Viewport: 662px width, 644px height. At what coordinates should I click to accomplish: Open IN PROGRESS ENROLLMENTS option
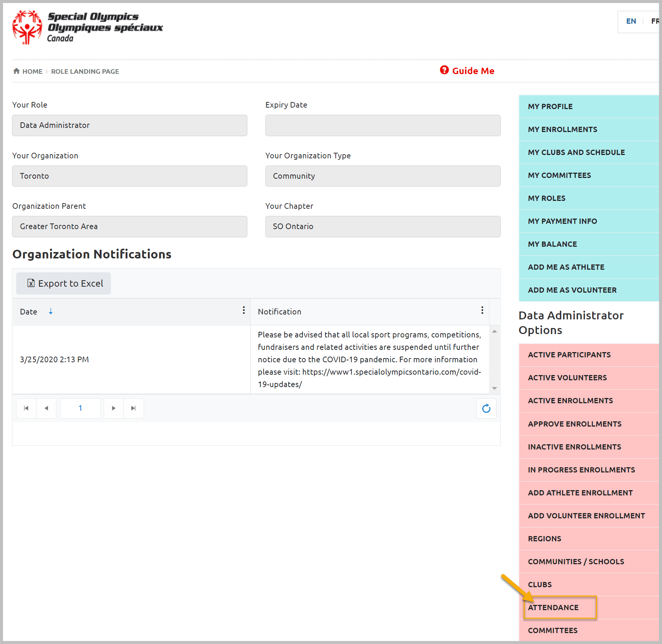coord(589,470)
